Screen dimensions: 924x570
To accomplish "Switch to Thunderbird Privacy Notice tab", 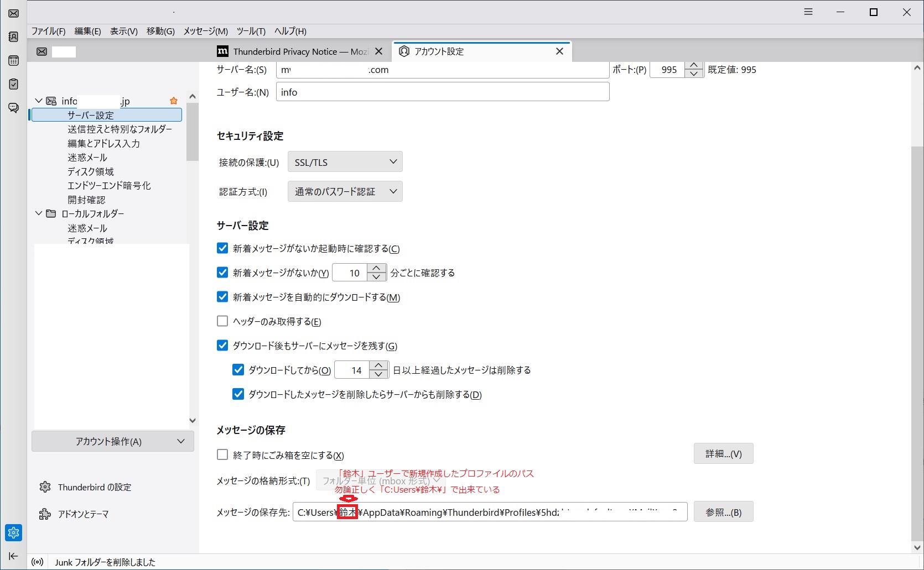I will 293,51.
